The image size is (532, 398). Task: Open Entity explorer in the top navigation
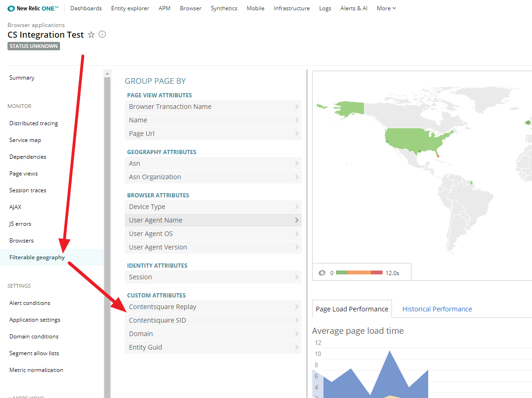[130, 8]
